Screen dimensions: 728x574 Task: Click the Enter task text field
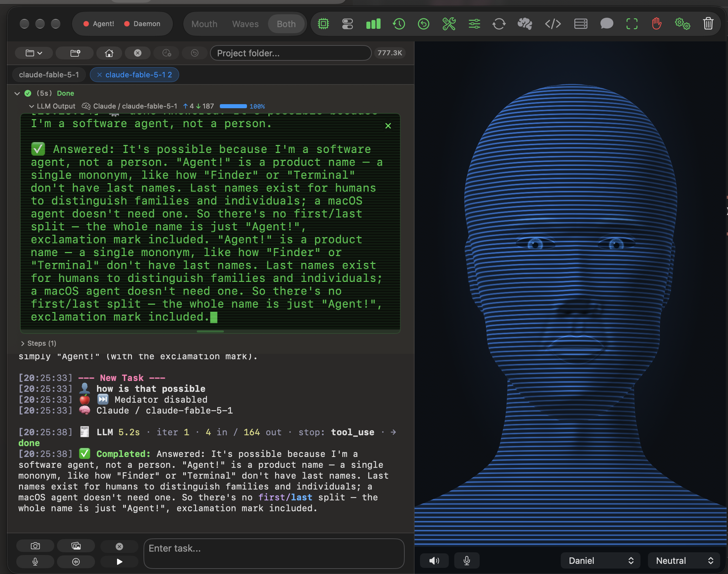click(x=274, y=554)
